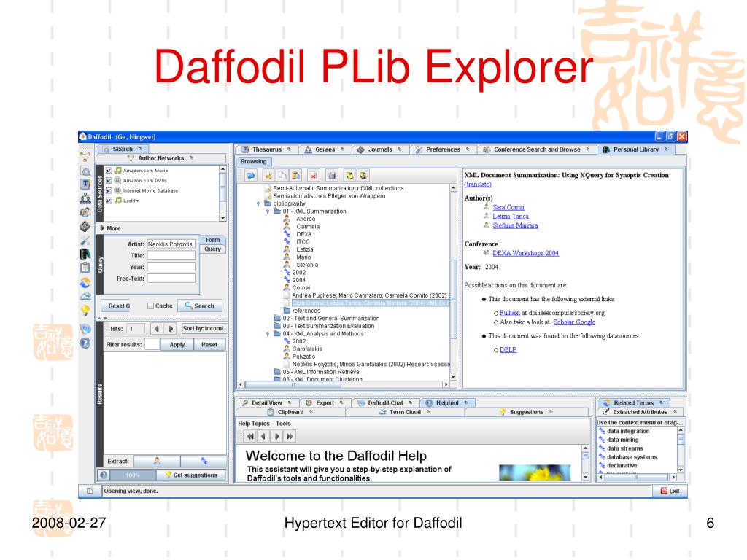This screenshot has width=747, height=560.
Task: Go to last help page fast-forward button
Action: click(x=290, y=436)
